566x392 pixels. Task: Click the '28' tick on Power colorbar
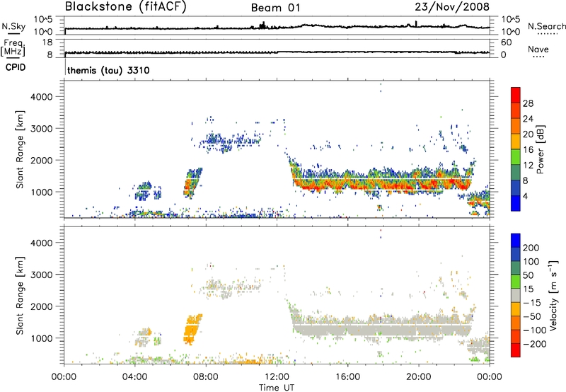528,103
